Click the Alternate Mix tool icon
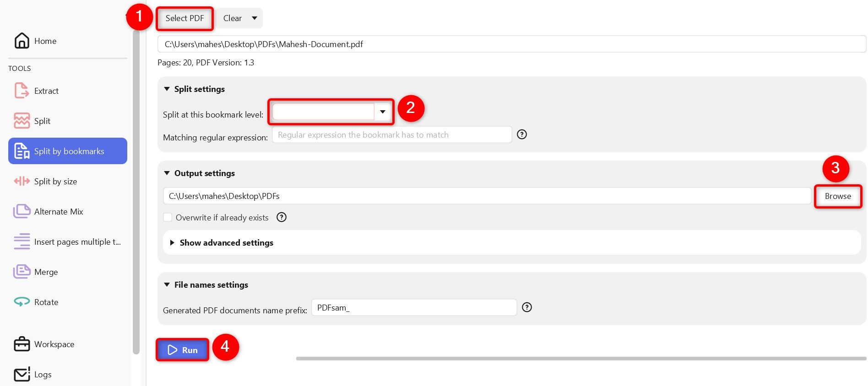 22,211
